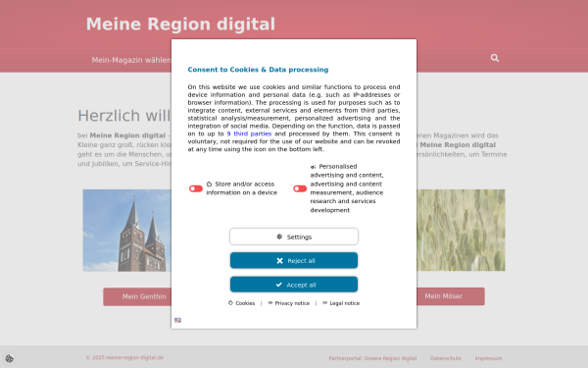588x368 pixels.
Task: Open the Privacy notice link
Action: coord(289,303)
